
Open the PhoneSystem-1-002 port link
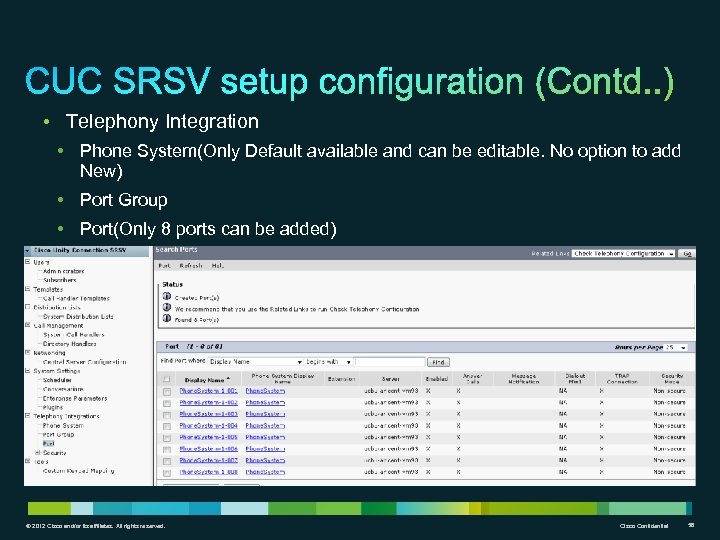click(x=208, y=402)
